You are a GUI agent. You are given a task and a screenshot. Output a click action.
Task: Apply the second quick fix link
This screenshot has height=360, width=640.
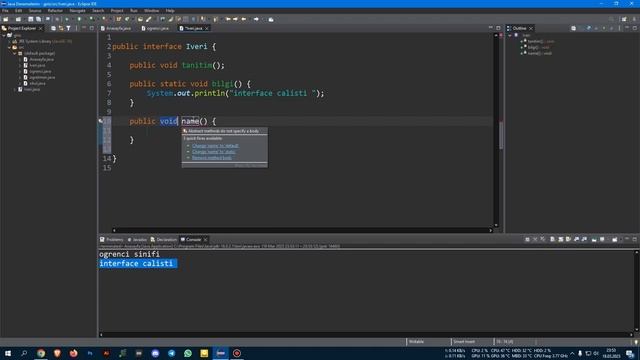coord(213,151)
